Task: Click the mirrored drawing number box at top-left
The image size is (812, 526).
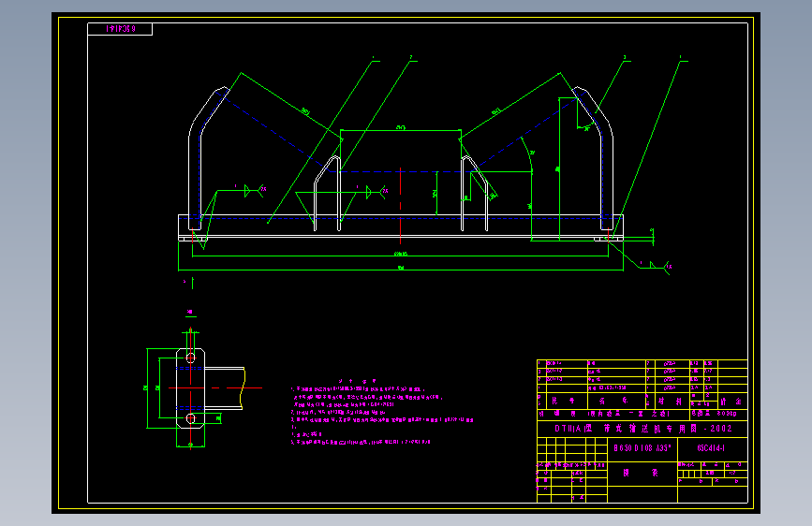Action: [x=120, y=29]
